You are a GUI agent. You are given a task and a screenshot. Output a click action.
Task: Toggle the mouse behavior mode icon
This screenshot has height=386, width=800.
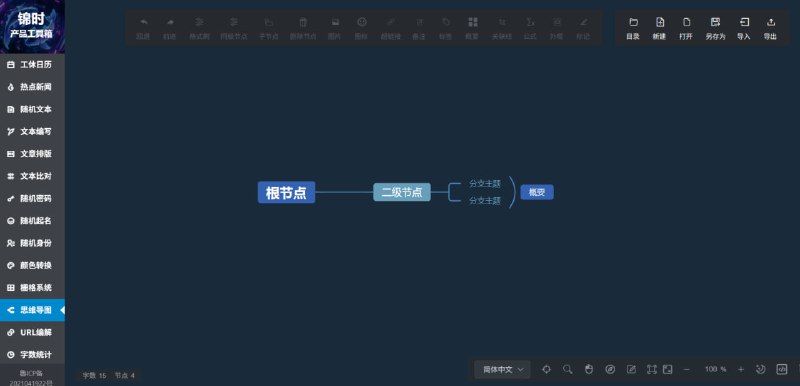589,369
